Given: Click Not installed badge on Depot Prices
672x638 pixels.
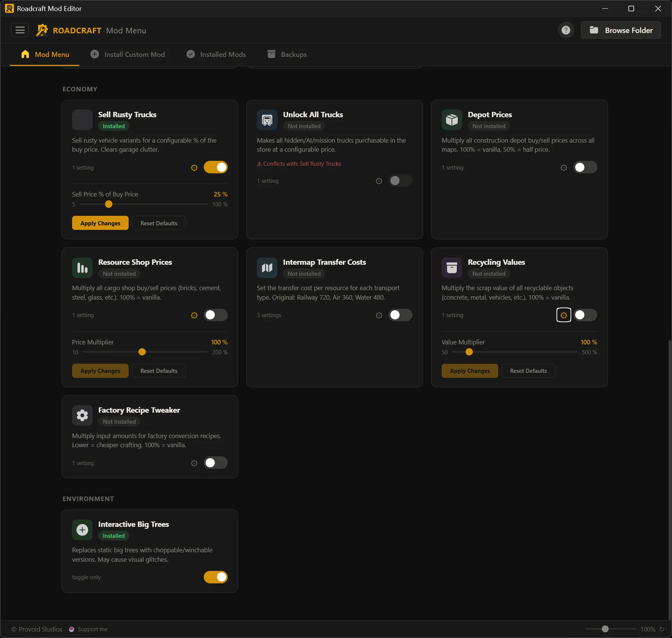Looking at the screenshot, I should coord(489,126).
